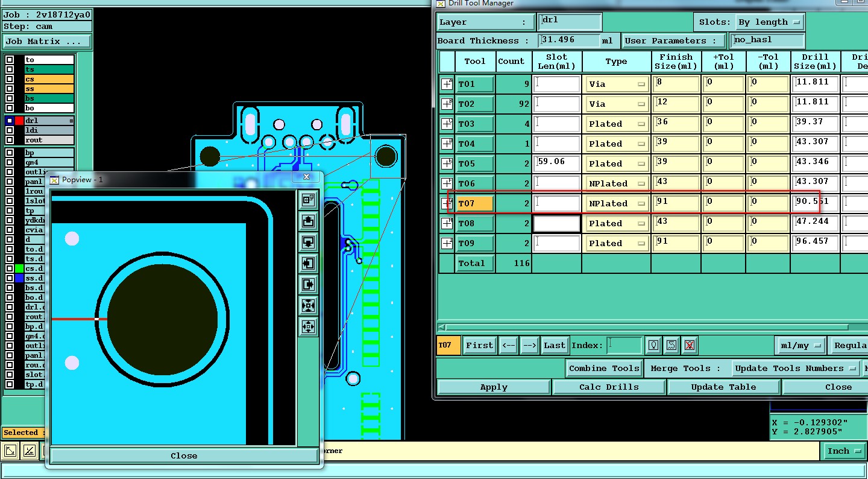This screenshot has width=868, height=479.
Task: Click the previous tool arrow button (<--)
Action: [508, 346]
